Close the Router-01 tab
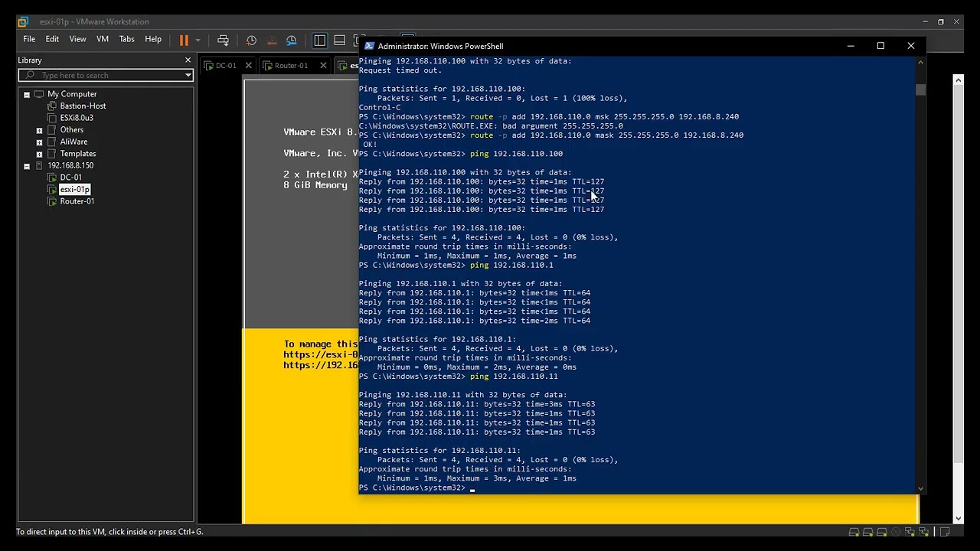This screenshot has height=551, width=980. click(x=322, y=65)
